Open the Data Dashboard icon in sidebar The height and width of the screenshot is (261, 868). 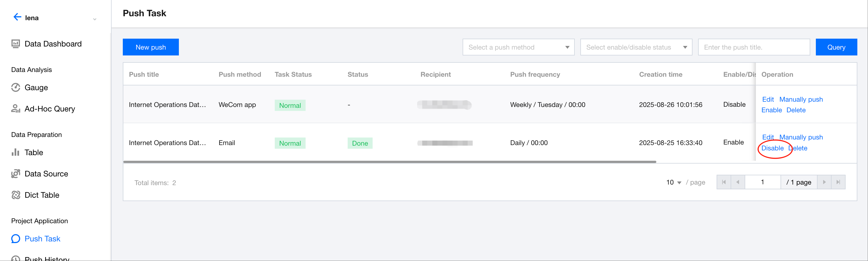(x=15, y=44)
